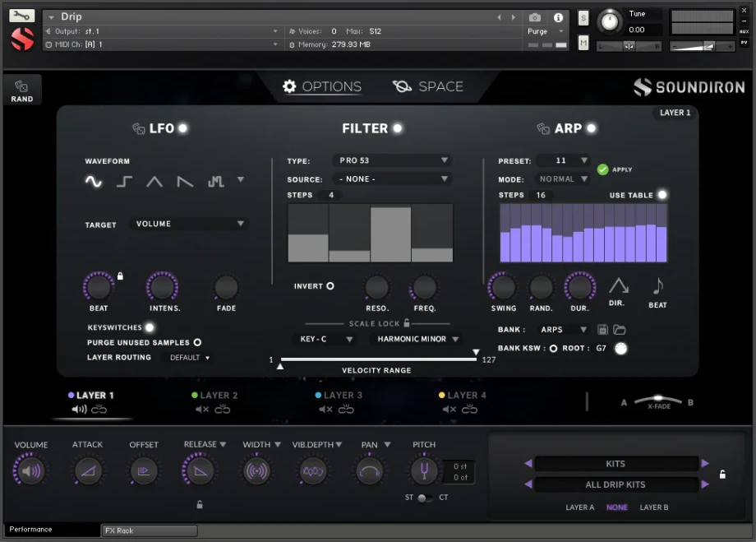Enable PURGE UNUSED SAMPLES
The width and height of the screenshot is (756, 542).
(x=196, y=342)
